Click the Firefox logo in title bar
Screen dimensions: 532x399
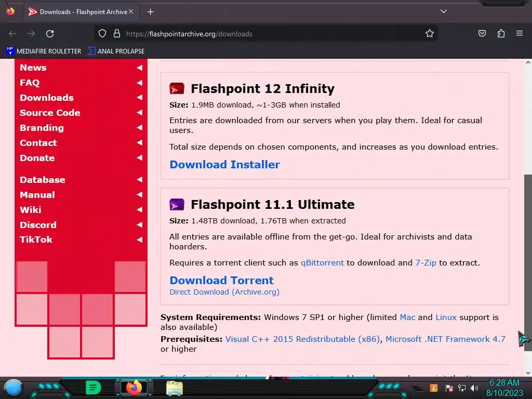pos(10,11)
